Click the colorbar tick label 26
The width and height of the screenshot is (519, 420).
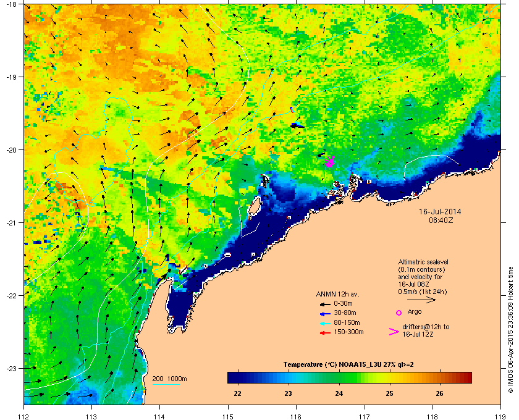pos(439,394)
